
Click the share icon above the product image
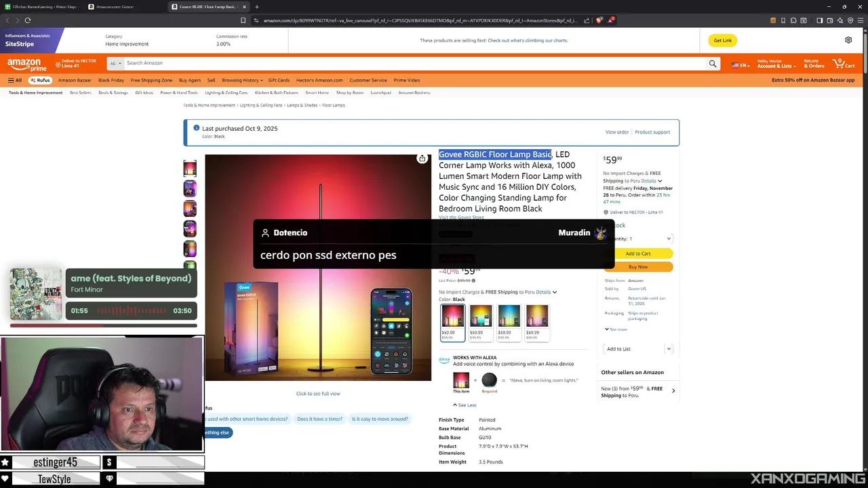tap(422, 159)
